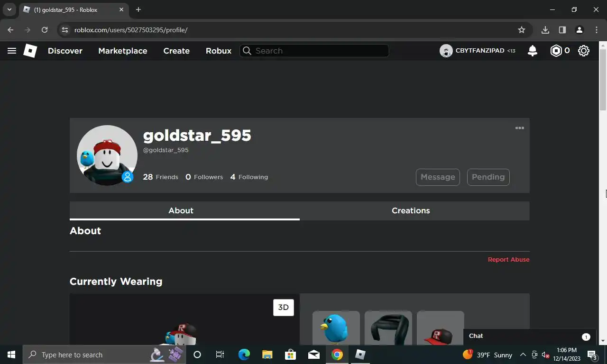Image resolution: width=607 pixels, height=364 pixels.
Task: Open the tab search dropdown arrow
Action: coord(9,9)
